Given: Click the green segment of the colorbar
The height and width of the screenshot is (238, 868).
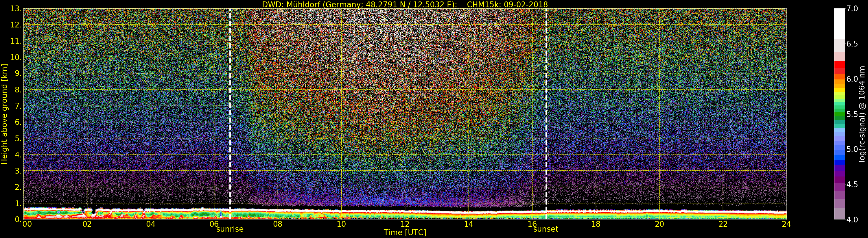Looking at the screenshot, I should pos(839,114).
